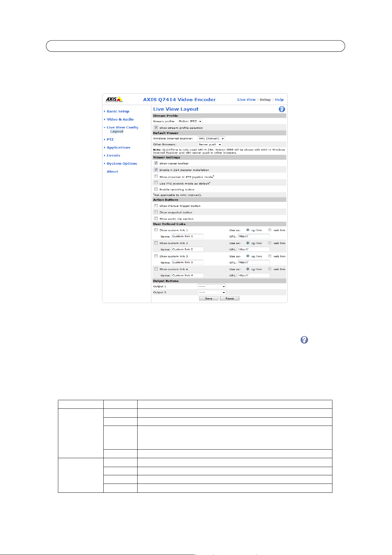Select web link radio for custom link 2
Screen dimensions: 392x555
click(x=270, y=243)
